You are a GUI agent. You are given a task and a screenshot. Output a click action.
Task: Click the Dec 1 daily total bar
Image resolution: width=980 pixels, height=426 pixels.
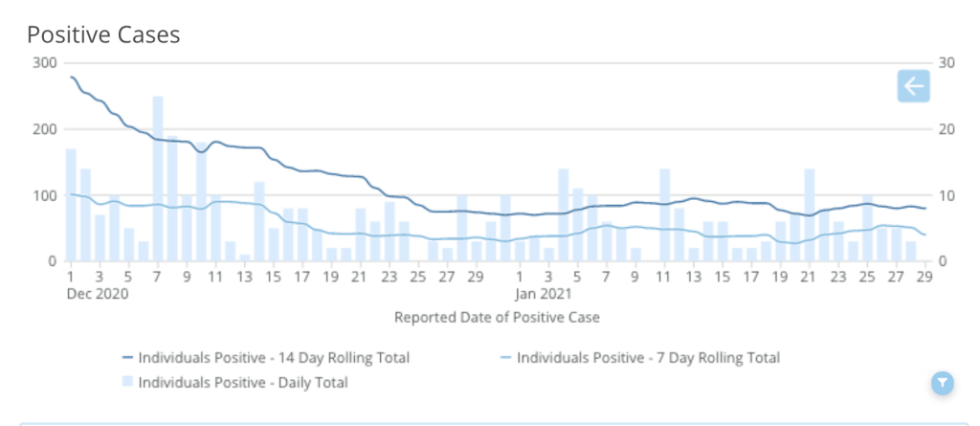pos(71,205)
